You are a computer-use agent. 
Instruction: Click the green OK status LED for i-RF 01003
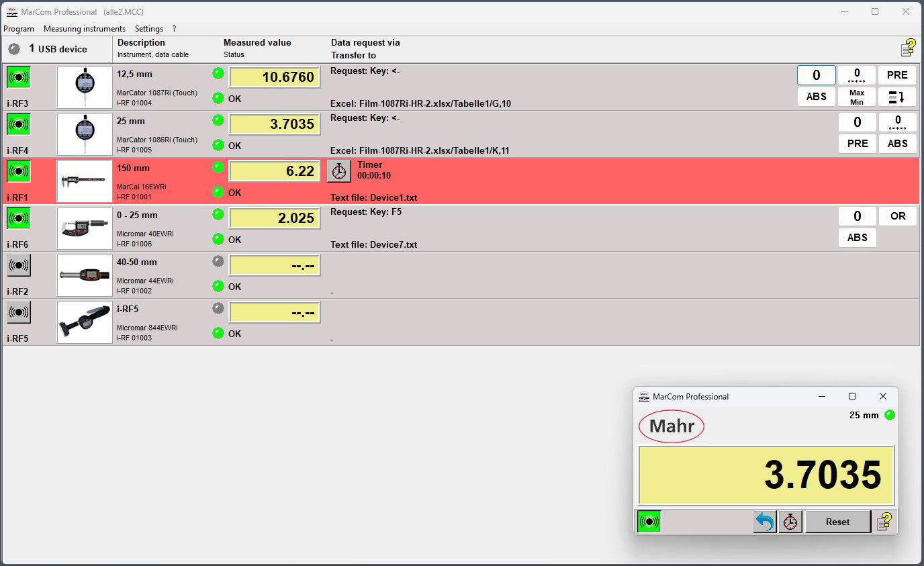pyautogui.click(x=218, y=333)
